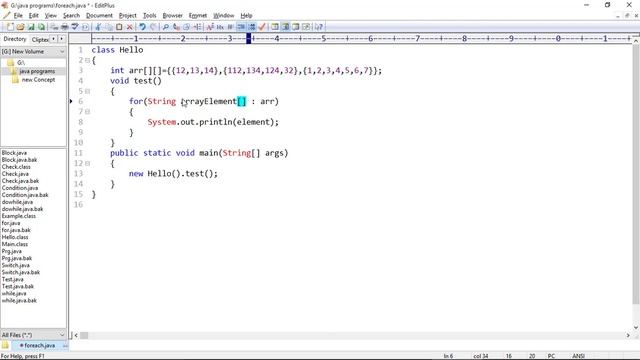Image resolution: width=640 pixels, height=360 pixels.
Task: Click the Redo arrow icon
Action: point(153,27)
